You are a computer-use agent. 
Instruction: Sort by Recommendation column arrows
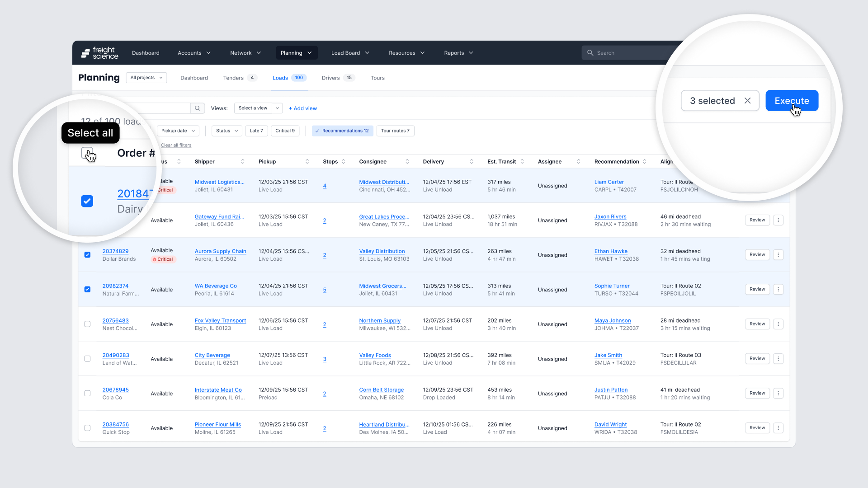pos(645,162)
